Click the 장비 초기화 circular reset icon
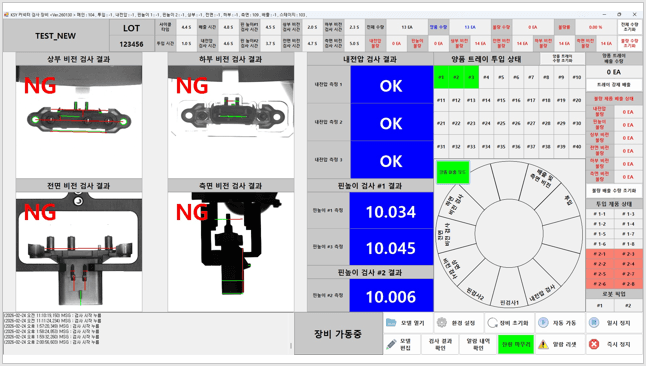This screenshot has height=366, width=646. [x=492, y=323]
